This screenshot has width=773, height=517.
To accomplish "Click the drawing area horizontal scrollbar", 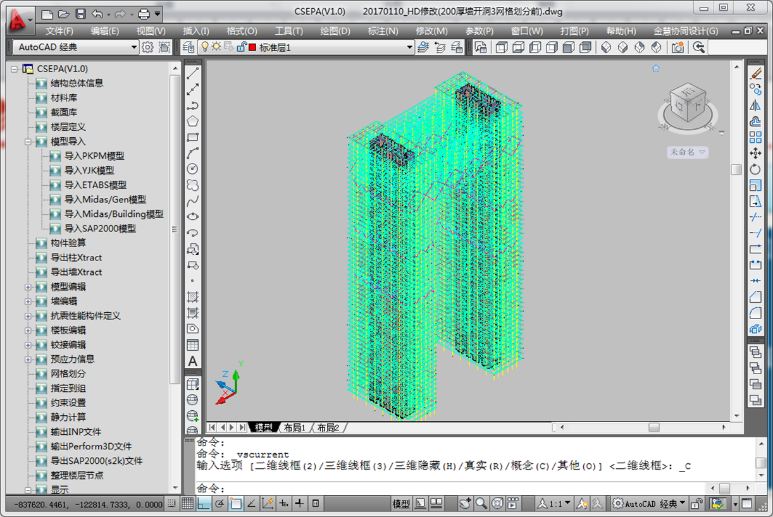I will click(642, 427).
